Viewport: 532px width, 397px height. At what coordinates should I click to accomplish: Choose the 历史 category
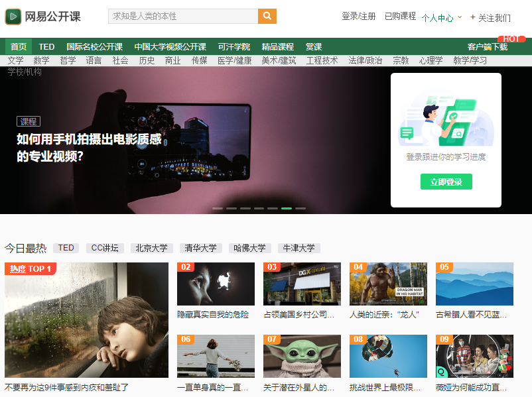(x=147, y=60)
